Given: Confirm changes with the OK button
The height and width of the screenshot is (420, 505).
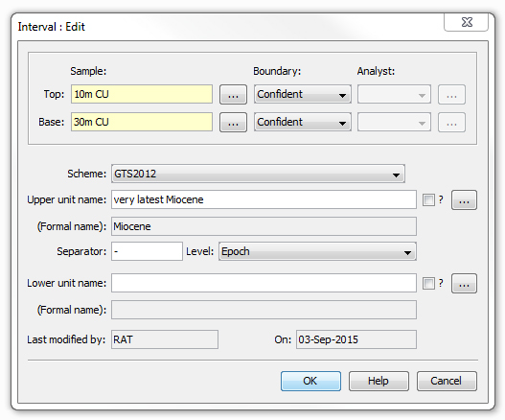Looking at the screenshot, I should (x=310, y=381).
